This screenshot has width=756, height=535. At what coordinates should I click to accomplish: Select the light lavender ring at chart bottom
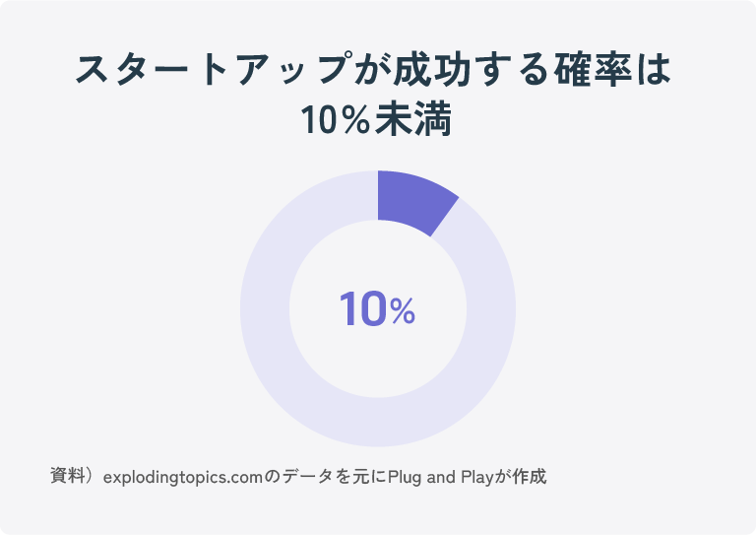[378, 423]
